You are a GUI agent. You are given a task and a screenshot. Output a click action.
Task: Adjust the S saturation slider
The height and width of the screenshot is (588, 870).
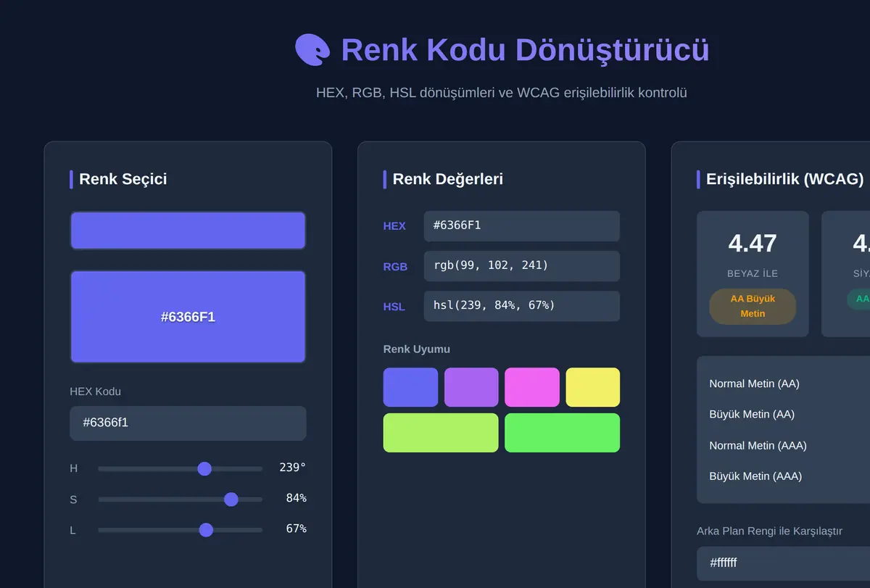coord(180,499)
